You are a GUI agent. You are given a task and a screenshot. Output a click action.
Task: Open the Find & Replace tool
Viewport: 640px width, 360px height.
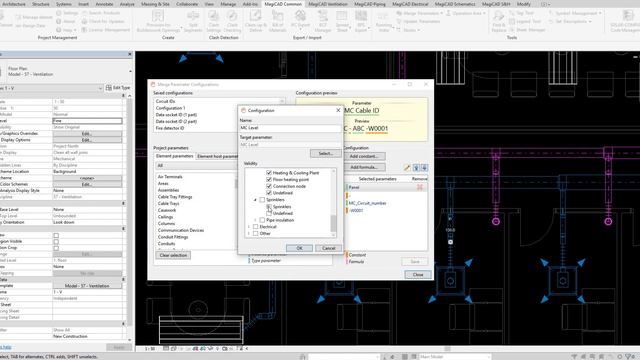coord(499,21)
